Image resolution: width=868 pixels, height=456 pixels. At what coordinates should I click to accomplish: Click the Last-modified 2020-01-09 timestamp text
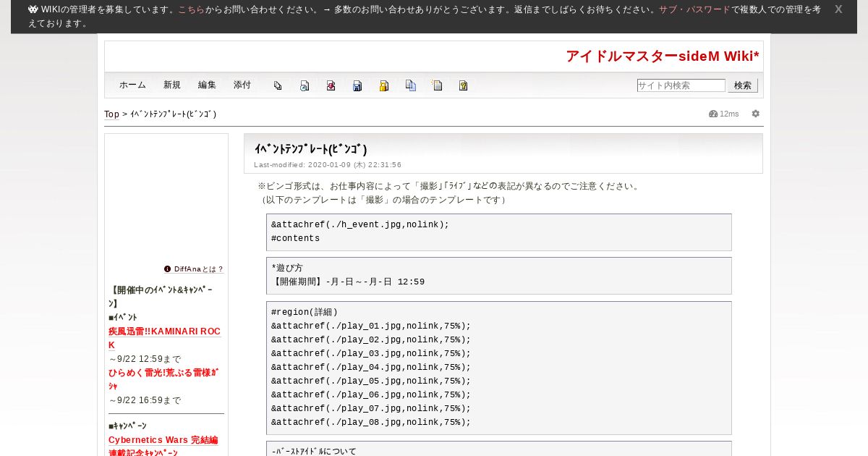coord(328,165)
